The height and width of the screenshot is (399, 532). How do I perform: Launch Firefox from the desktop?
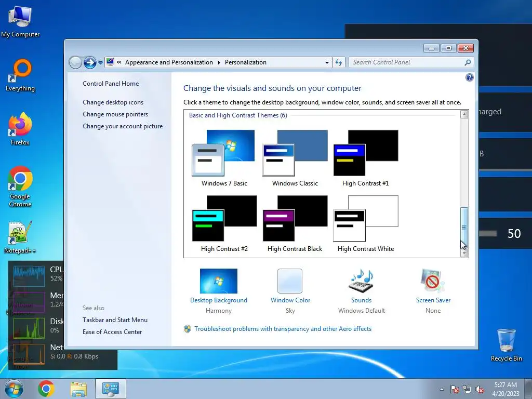tap(20, 129)
